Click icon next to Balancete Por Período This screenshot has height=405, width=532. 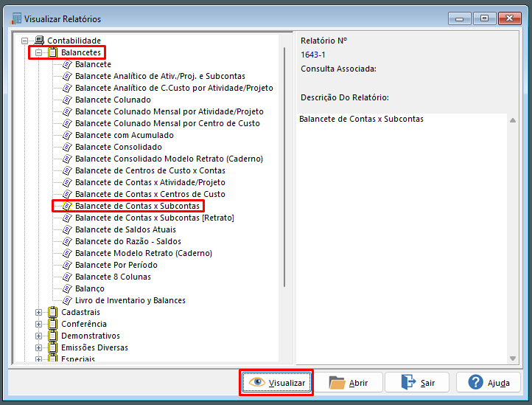point(68,265)
